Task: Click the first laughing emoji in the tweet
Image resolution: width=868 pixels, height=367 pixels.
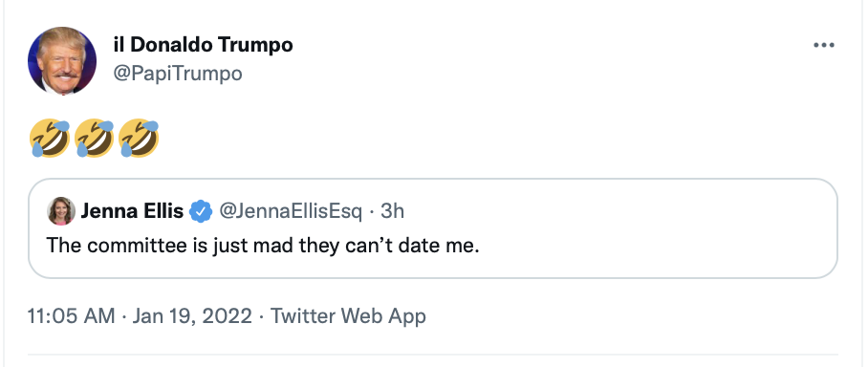Action: coord(50,138)
